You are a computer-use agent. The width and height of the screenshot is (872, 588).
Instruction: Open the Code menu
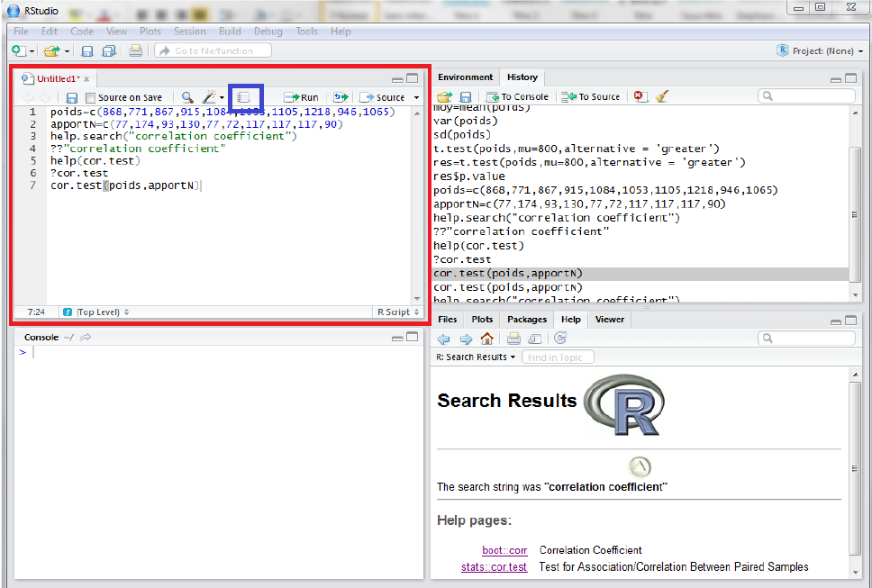pyautogui.click(x=82, y=32)
